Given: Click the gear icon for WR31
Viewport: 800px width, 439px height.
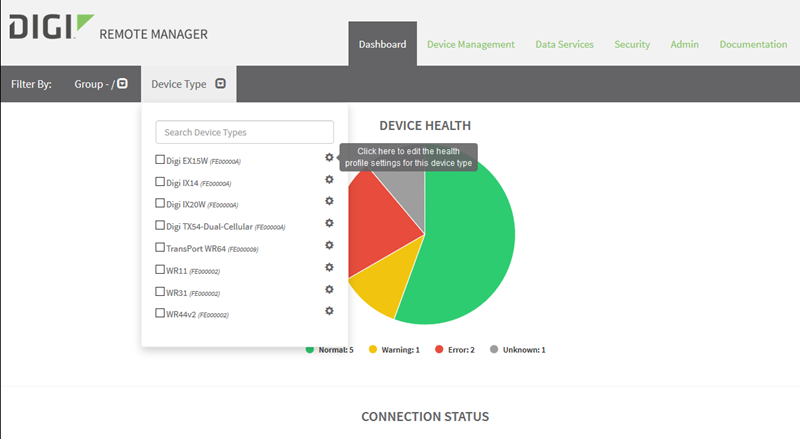Looking at the screenshot, I should [x=329, y=289].
